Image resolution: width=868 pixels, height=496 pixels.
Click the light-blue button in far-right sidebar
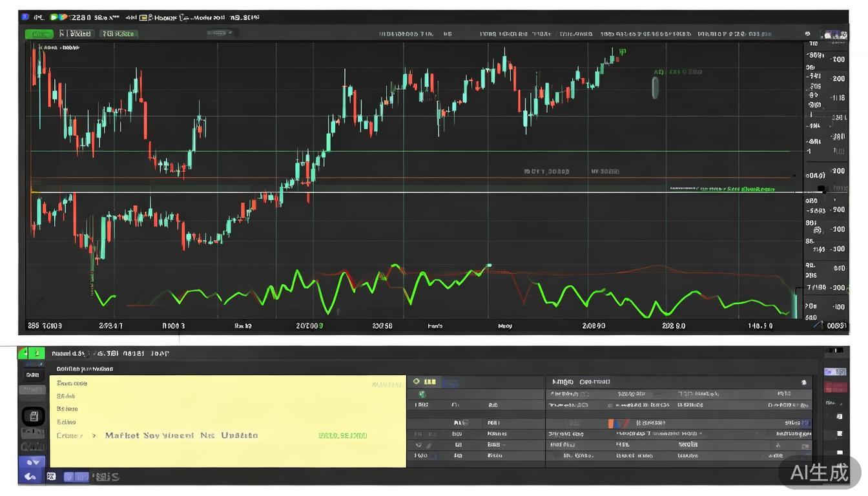(x=835, y=372)
